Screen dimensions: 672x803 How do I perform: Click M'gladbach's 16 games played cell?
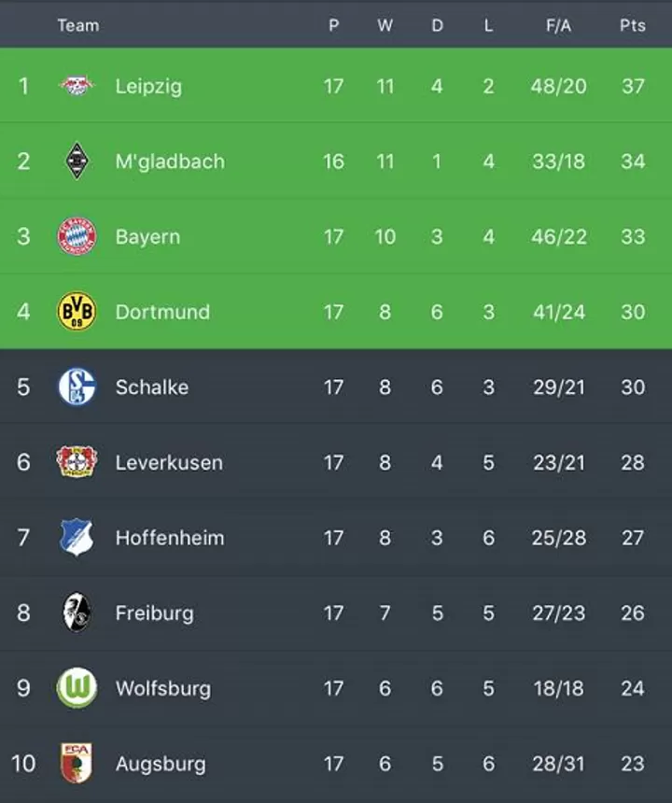click(x=333, y=162)
